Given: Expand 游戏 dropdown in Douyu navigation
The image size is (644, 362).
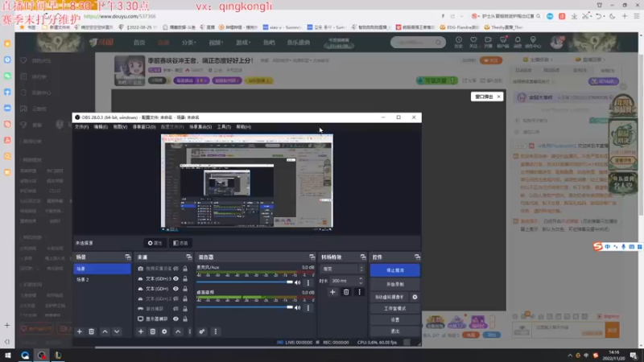Looking at the screenshot, I should [243, 43].
